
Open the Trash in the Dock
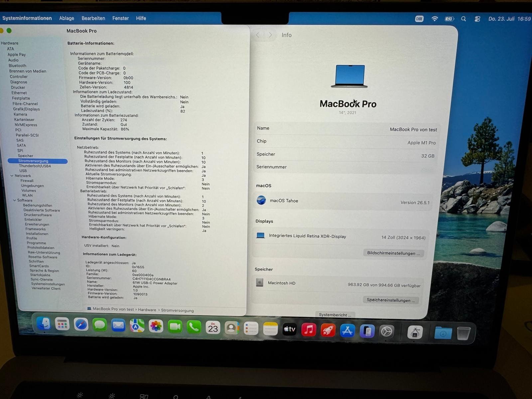coord(464,333)
